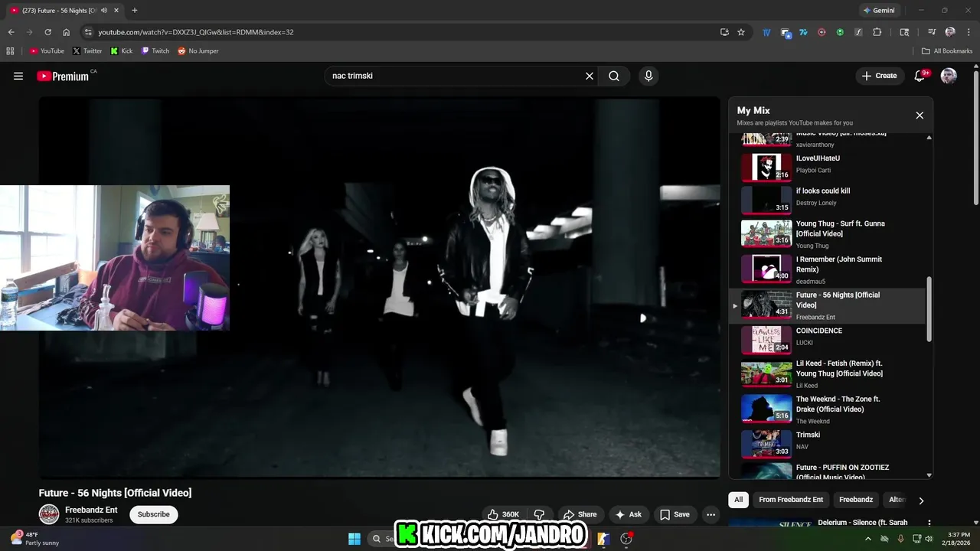Open the Chrome three-dot menu
The height and width of the screenshot is (551, 980).
click(x=969, y=32)
